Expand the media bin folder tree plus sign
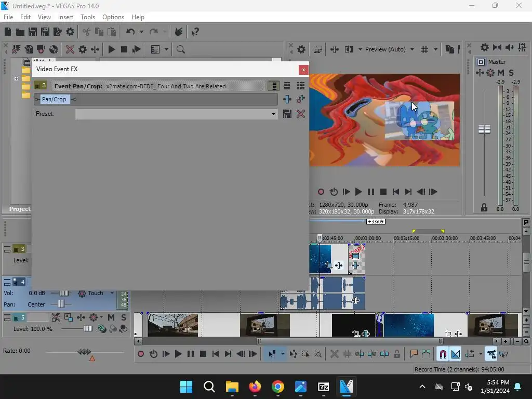 click(16, 79)
